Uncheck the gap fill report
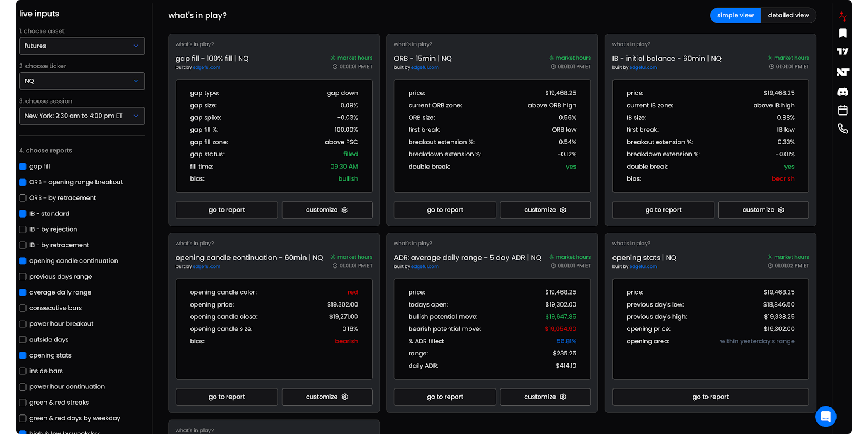This screenshot has height=434, width=868. (23, 167)
